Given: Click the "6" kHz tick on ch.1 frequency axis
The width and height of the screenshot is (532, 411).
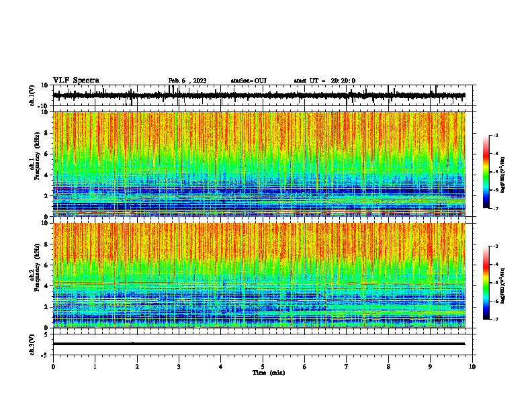Looking at the screenshot, I should pos(46,154).
